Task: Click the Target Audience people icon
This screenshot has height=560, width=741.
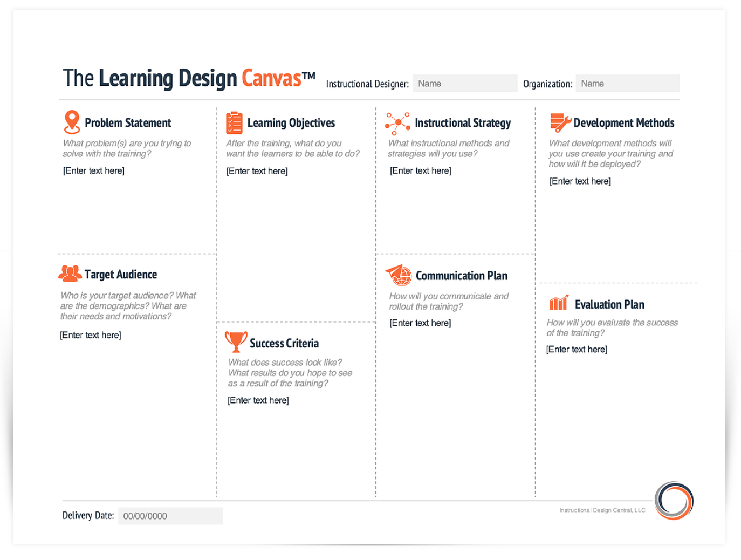Action: [70, 274]
